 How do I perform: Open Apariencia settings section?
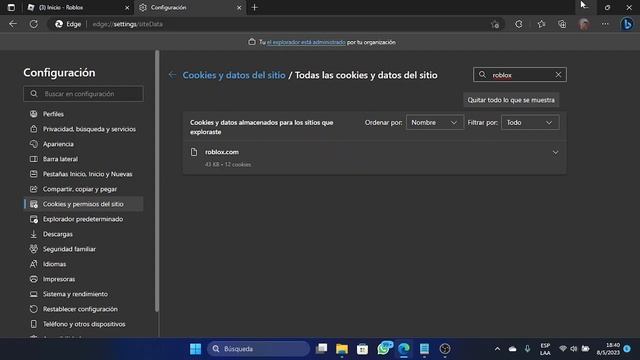pos(83,144)
